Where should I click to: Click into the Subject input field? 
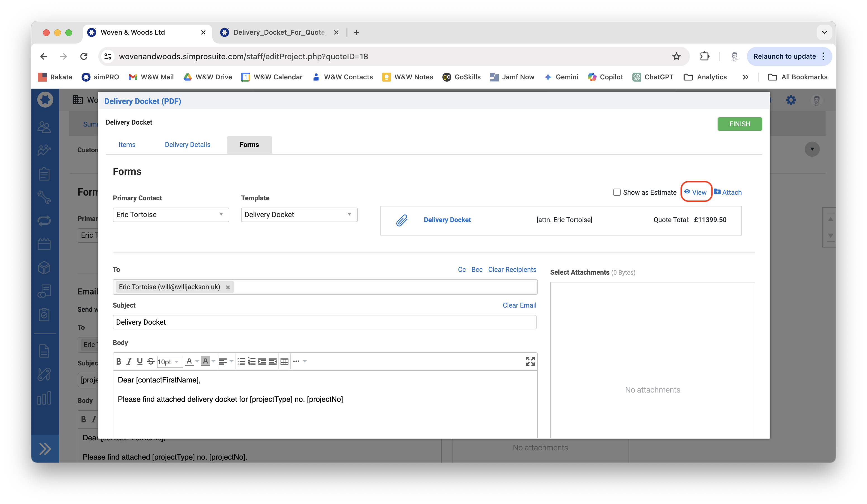click(324, 322)
